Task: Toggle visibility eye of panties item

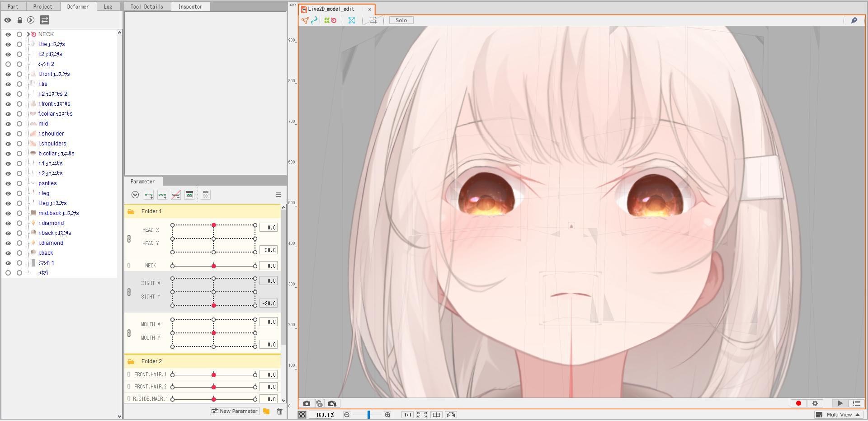Action: tap(8, 183)
